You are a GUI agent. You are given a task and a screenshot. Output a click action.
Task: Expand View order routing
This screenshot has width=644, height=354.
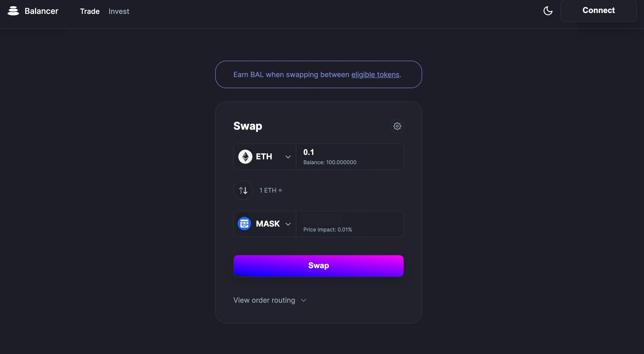click(270, 300)
